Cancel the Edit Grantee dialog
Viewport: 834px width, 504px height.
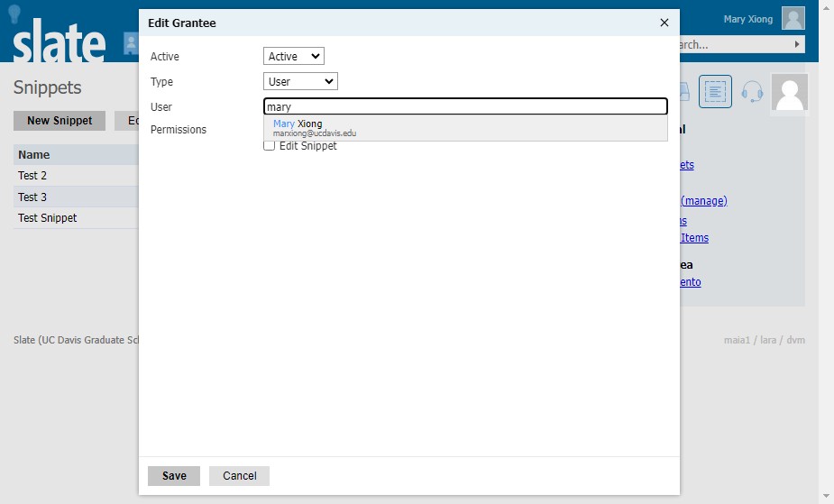(239, 476)
